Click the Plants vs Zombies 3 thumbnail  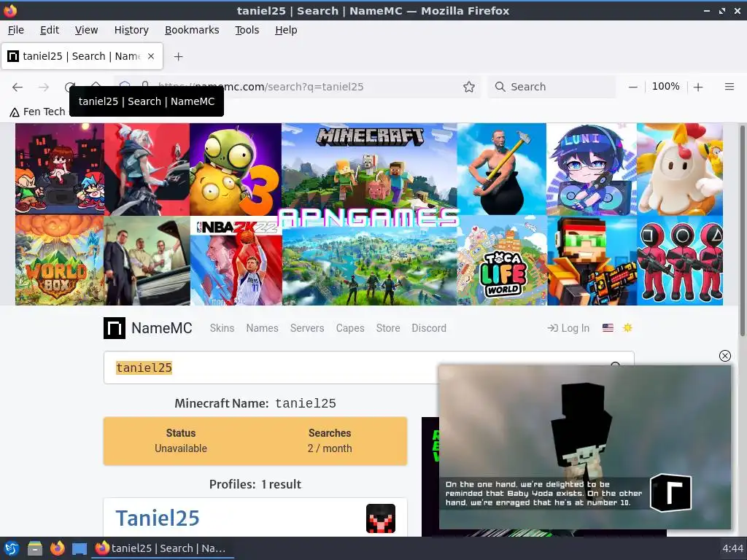tap(236, 169)
